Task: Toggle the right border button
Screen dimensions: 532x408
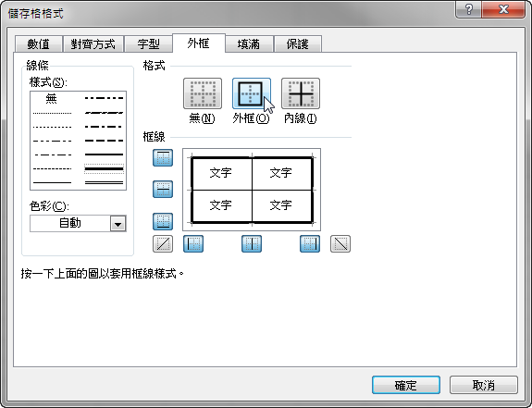Action: tap(310, 244)
